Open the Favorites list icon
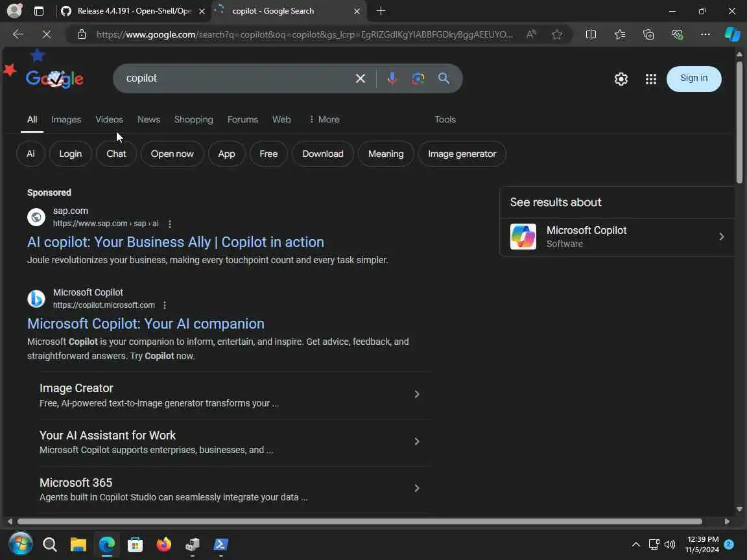Image resolution: width=747 pixels, height=560 pixels. coord(620,34)
